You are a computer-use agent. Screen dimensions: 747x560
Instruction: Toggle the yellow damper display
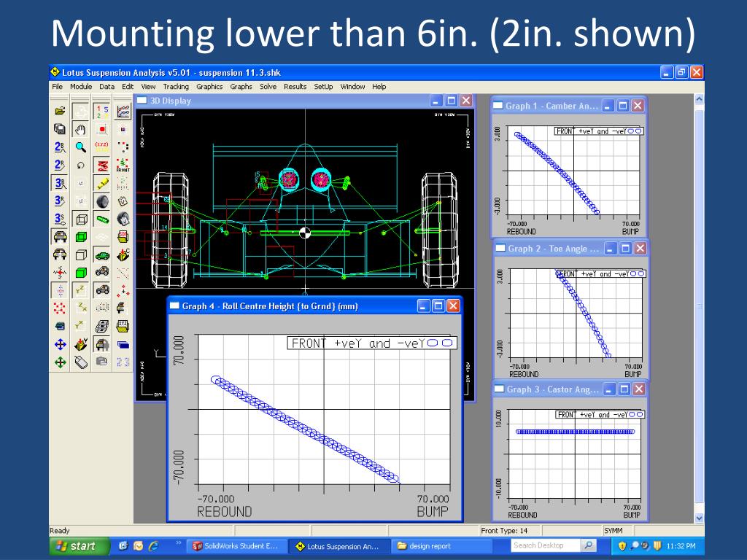point(102,183)
